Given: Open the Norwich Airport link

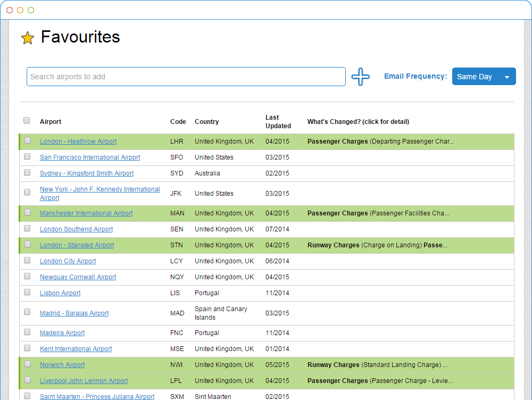Looking at the screenshot, I should pos(62,365).
